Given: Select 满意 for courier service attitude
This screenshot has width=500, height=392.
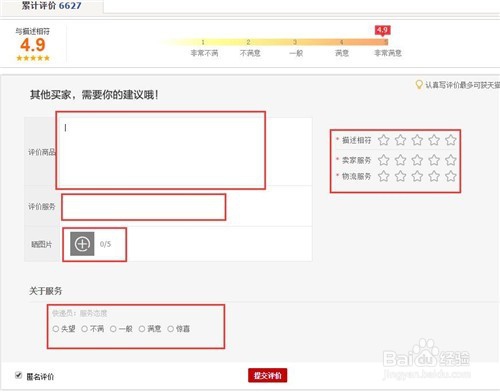Looking at the screenshot, I should coord(142,329).
